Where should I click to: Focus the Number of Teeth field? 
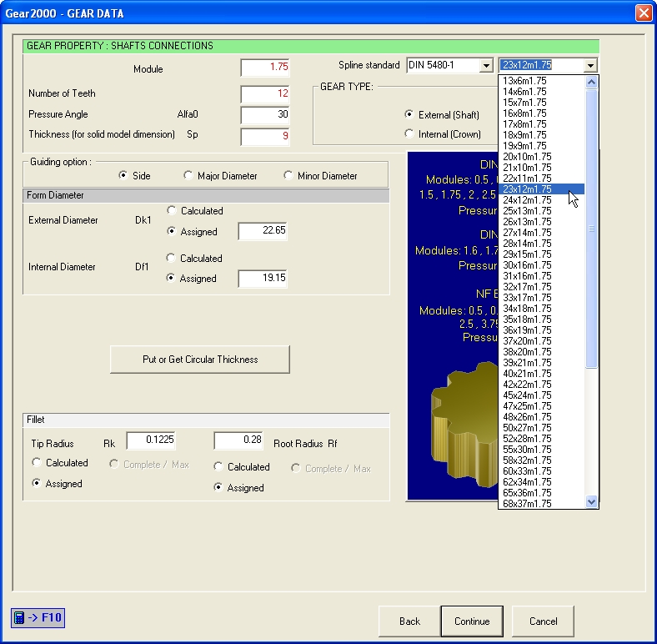[x=265, y=93]
